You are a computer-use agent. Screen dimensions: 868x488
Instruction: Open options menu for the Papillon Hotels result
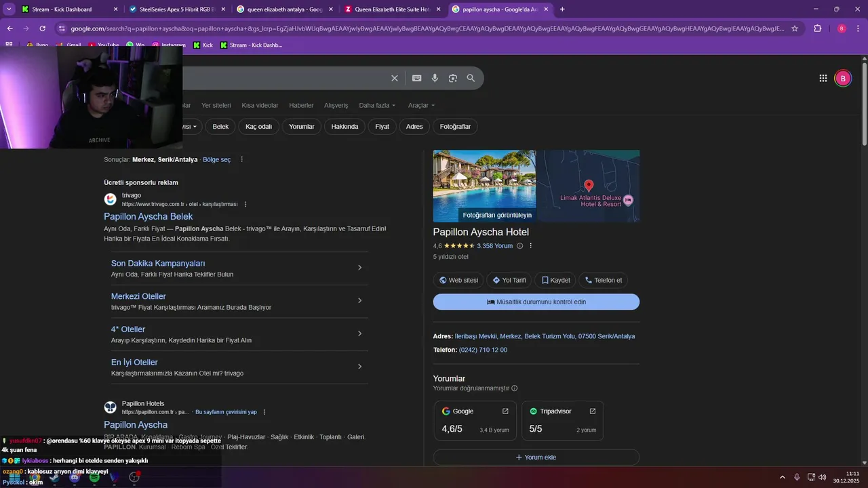click(264, 412)
